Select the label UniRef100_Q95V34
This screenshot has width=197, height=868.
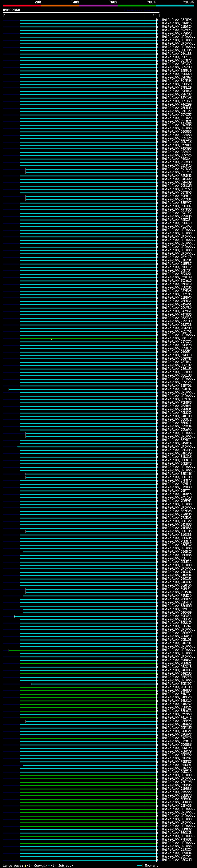pos(176,426)
